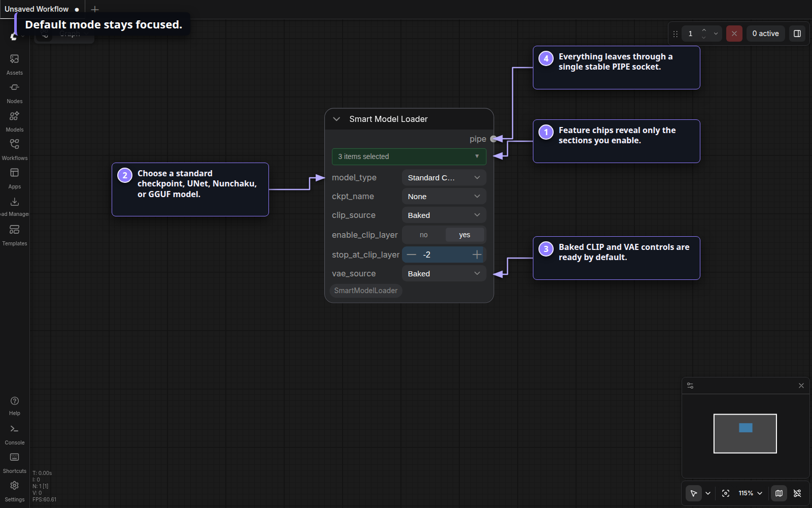Click the red cancel run button
Screen dimensions: 812x508
coord(734,34)
